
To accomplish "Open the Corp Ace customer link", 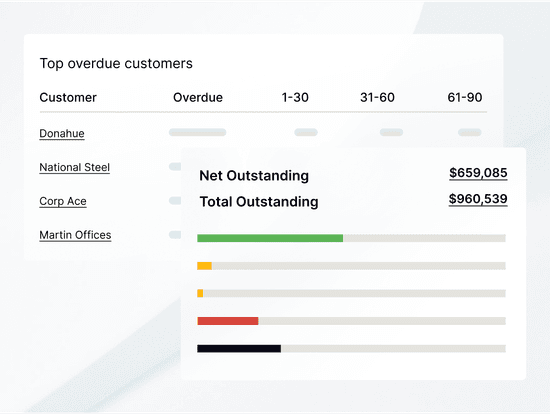I will pyautogui.click(x=63, y=201).
